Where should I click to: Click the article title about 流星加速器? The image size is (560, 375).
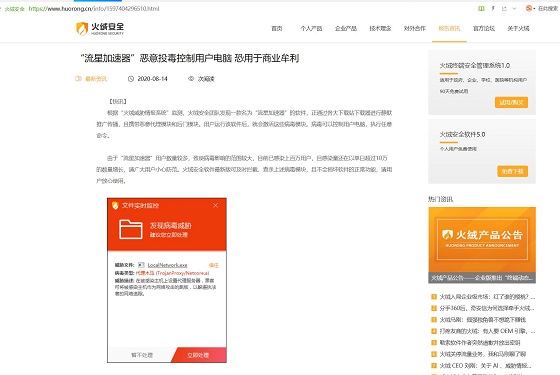[190, 58]
